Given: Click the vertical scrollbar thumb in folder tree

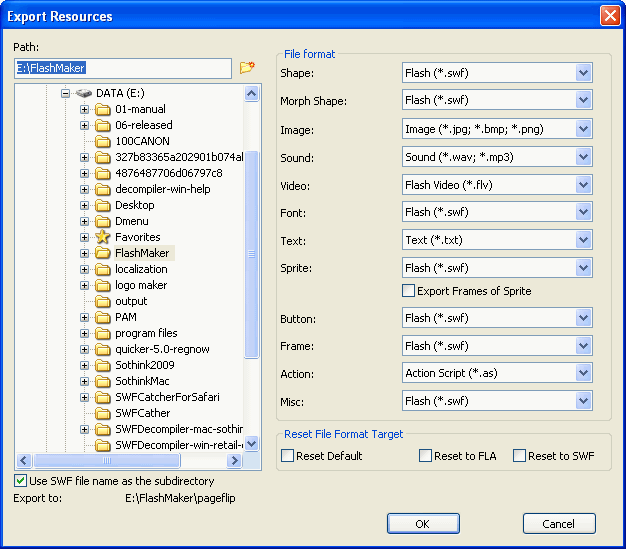Looking at the screenshot, I should click(252, 255).
